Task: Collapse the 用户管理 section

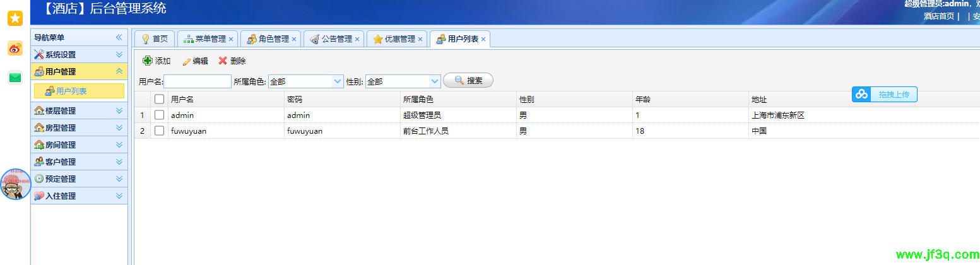Action: pos(119,71)
